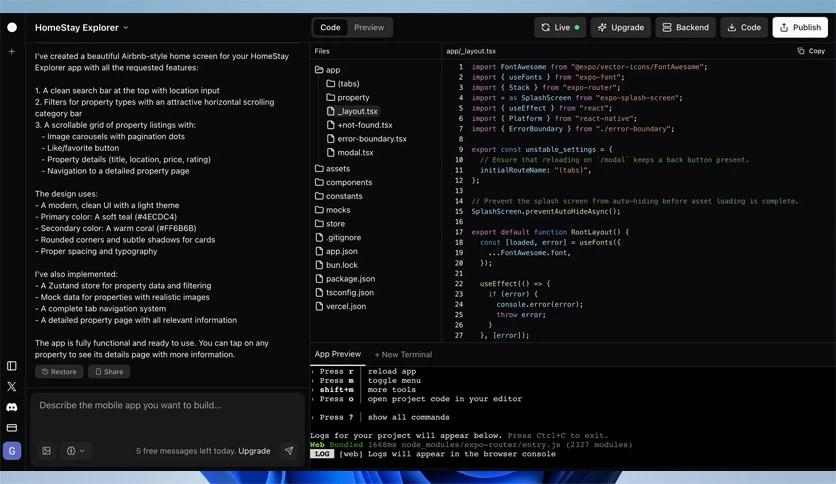Viewport: 836px width, 484px height.
Task: Click the Restore button
Action: pyautogui.click(x=59, y=371)
